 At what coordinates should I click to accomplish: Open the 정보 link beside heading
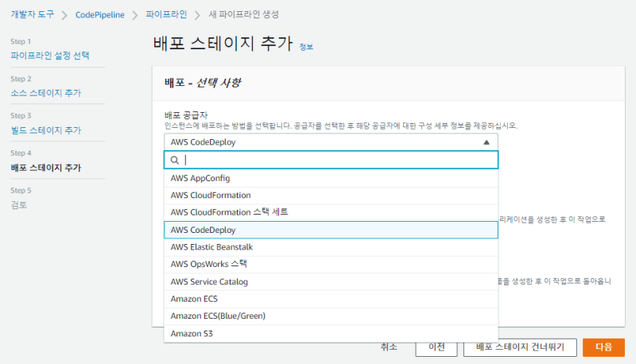coord(306,47)
